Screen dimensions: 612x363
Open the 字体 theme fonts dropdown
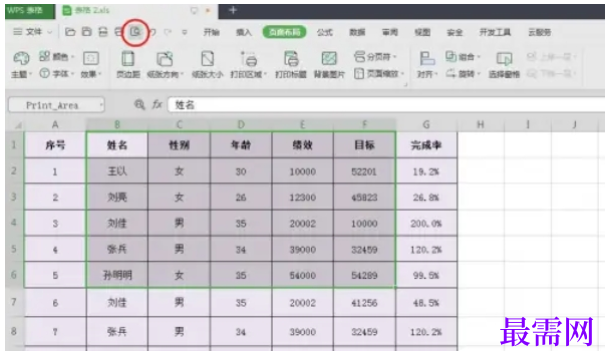coord(57,73)
